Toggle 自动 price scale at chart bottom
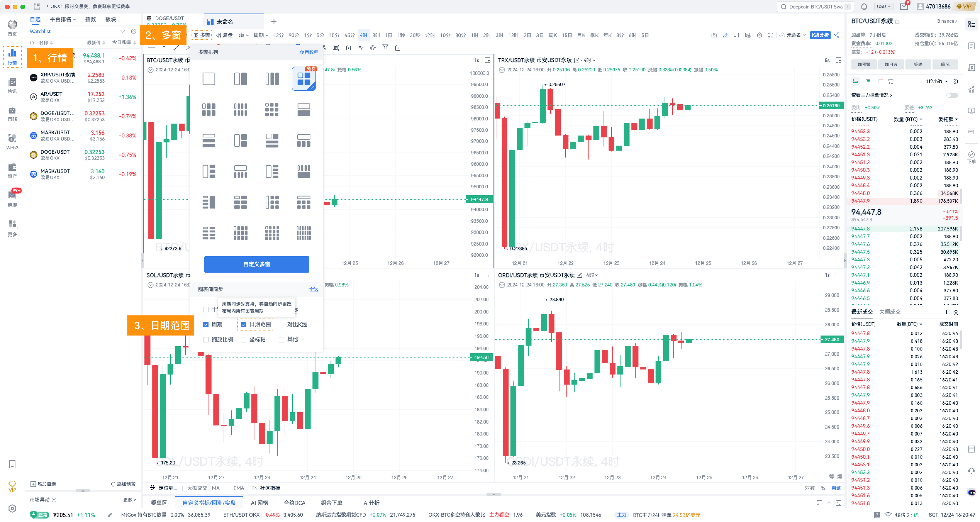The width and height of the screenshot is (980, 522). point(836,488)
